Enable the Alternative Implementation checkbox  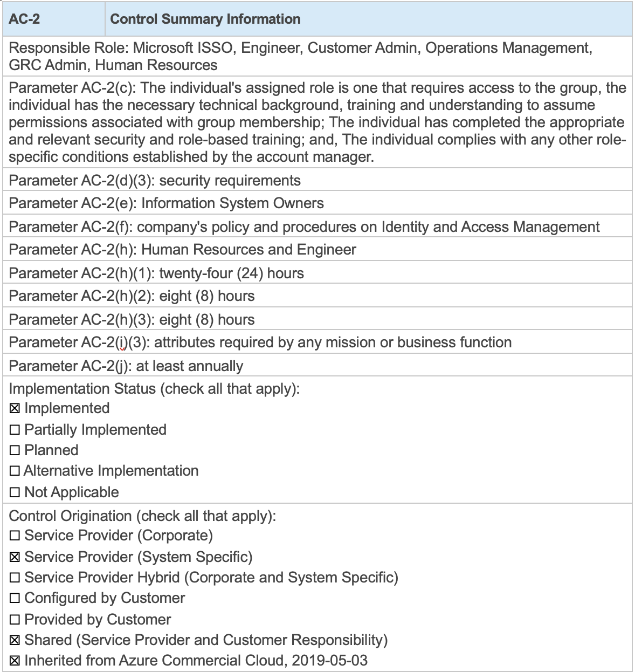click(15, 471)
